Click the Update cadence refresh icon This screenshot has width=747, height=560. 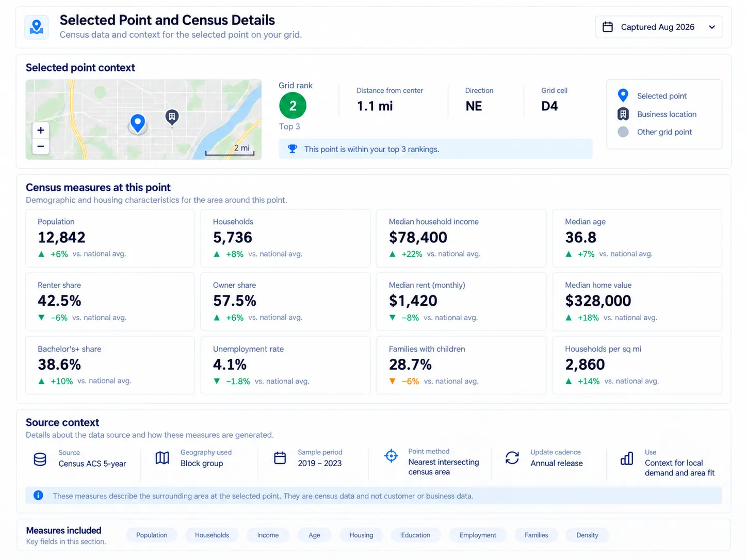(512, 458)
